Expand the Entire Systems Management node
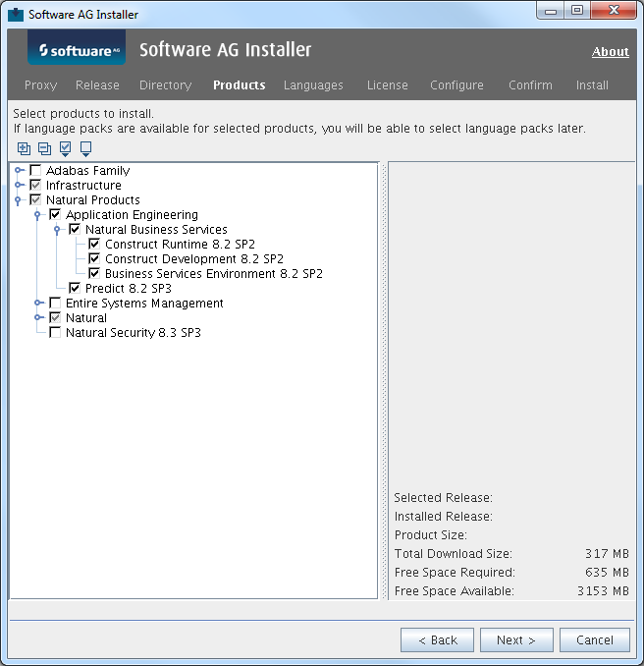The width and height of the screenshot is (644, 666). click(x=38, y=303)
